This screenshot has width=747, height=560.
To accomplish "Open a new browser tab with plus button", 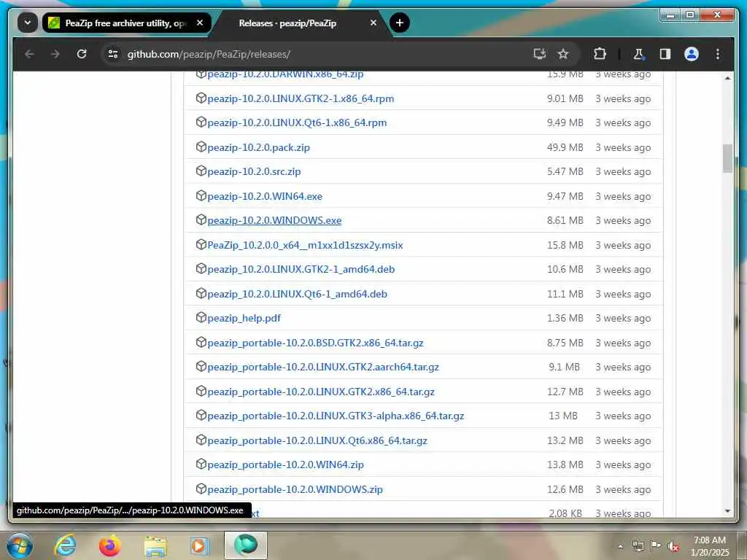I will pos(399,23).
